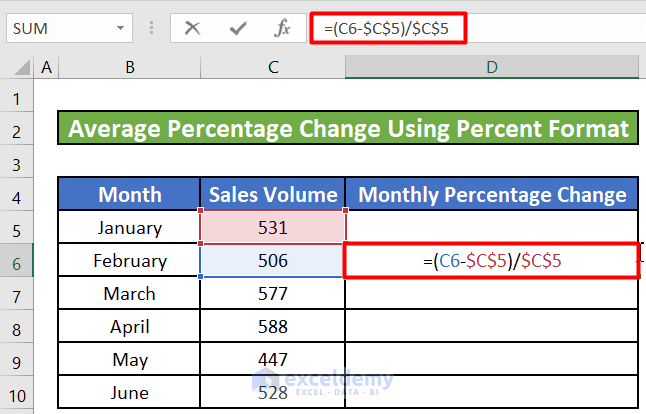The height and width of the screenshot is (414, 646).
Task: Click the formula bar input text
Action: click(392, 29)
